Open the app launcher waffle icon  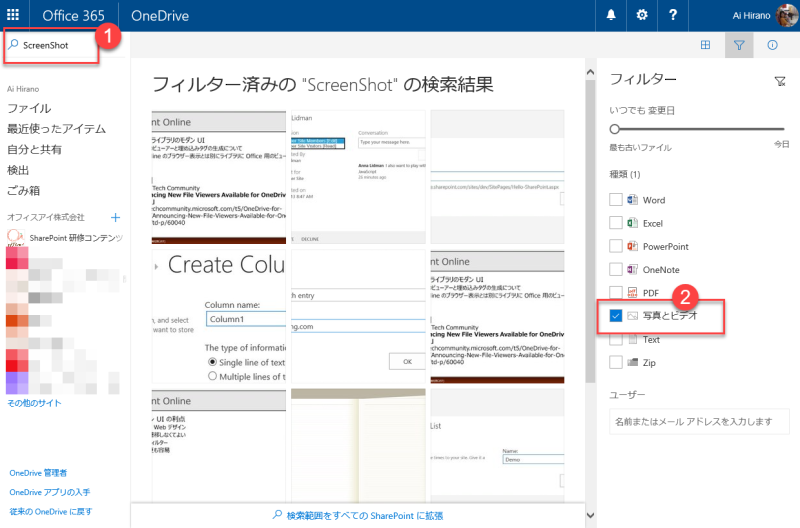click(13, 15)
